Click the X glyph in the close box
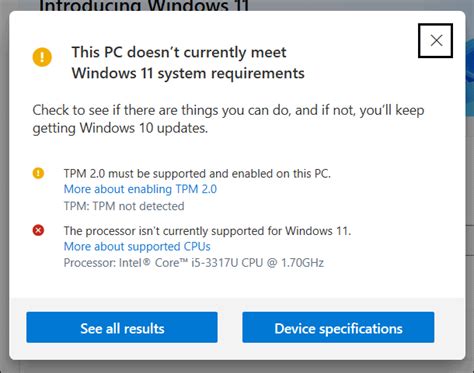 (x=436, y=41)
